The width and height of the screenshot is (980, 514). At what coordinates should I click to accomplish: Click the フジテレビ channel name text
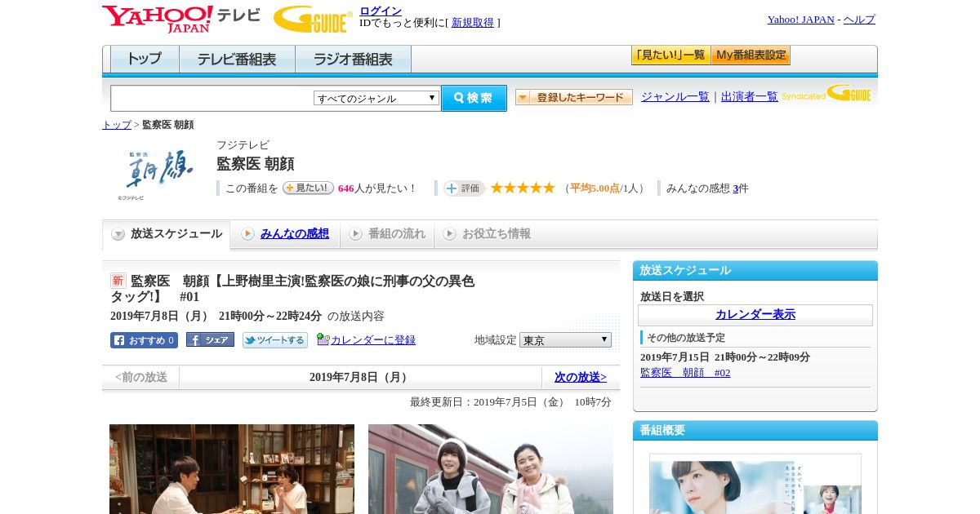[243, 145]
